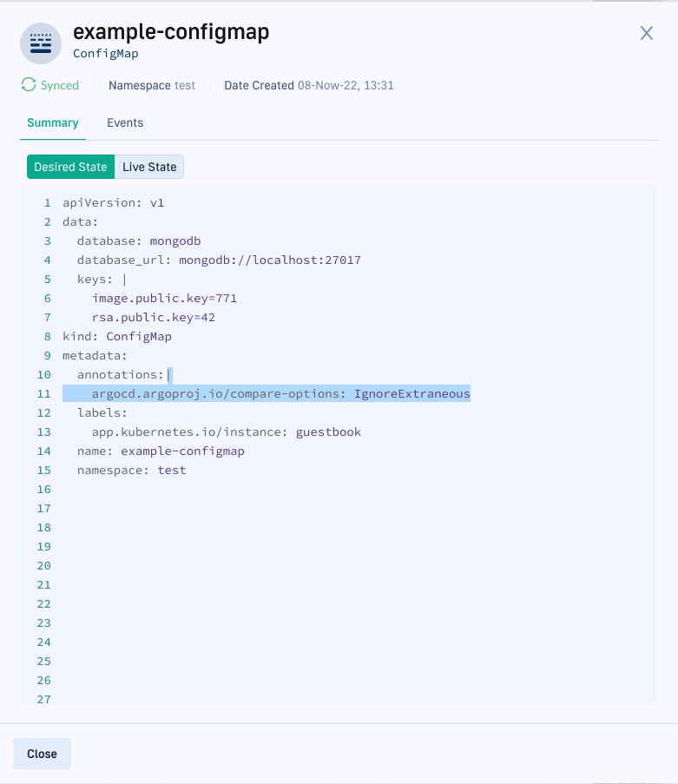Image resolution: width=678 pixels, height=784 pixels.
Task: Click the green Synced status icon
Action: (29, 85)
